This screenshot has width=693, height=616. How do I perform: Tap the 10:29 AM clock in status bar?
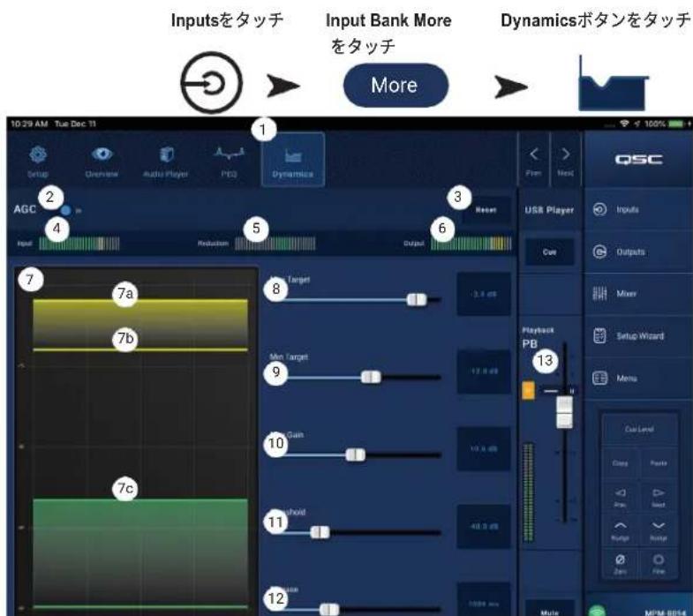coord(29,124)
